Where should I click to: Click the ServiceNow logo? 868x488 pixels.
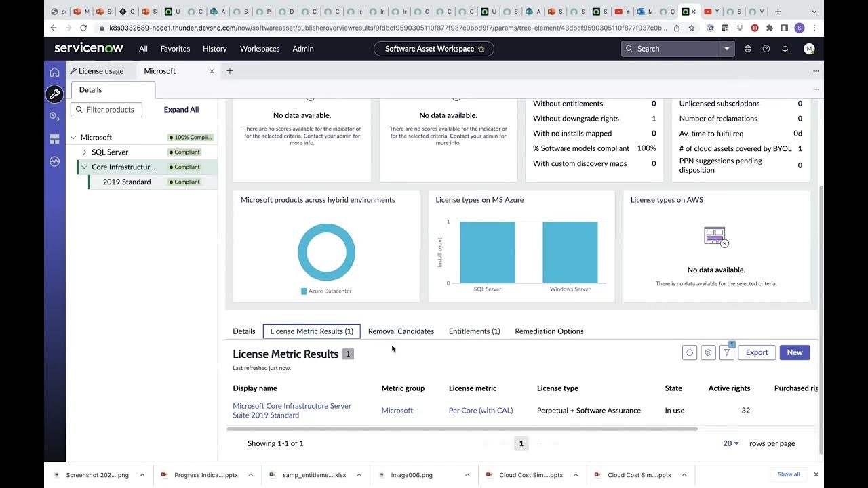point(88,49)
